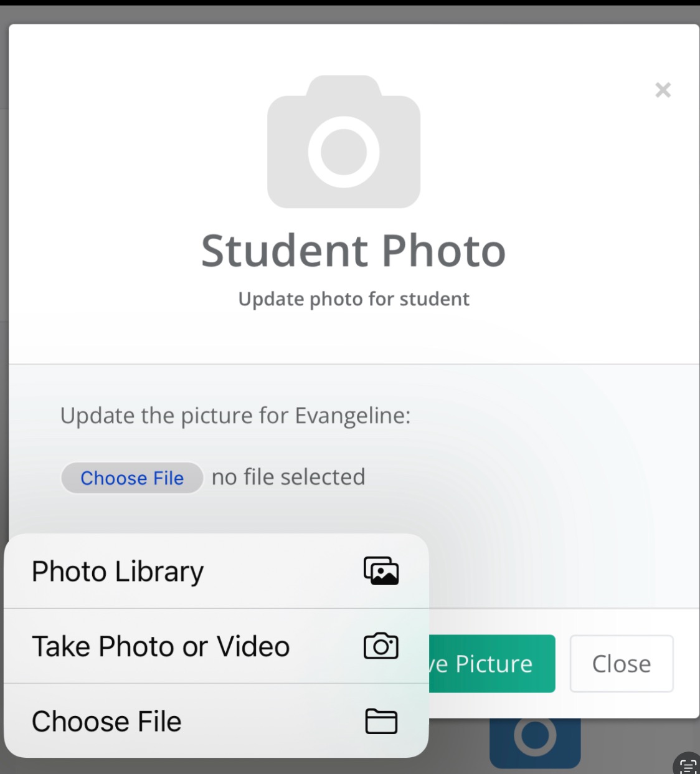This screenshot has width=700, height=774.
Task: Tap the camera icon beside Take Photo or Video
Action: [x=381, y=646]
